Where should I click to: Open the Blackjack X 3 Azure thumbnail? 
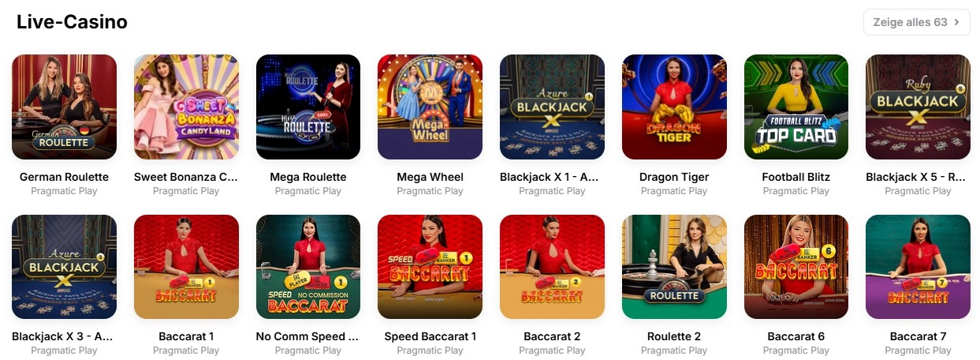click(x=65, y=267)
